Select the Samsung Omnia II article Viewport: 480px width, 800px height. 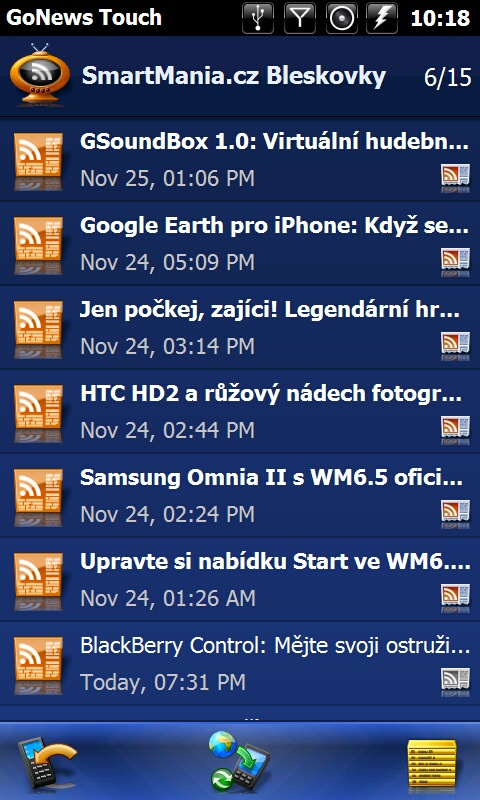[240, 495]
